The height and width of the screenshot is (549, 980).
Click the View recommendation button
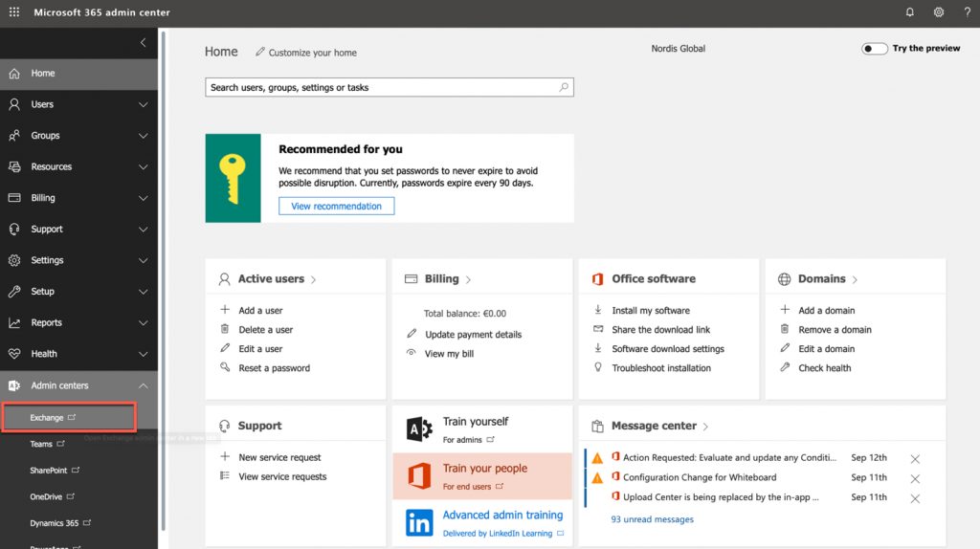point(336,206)
